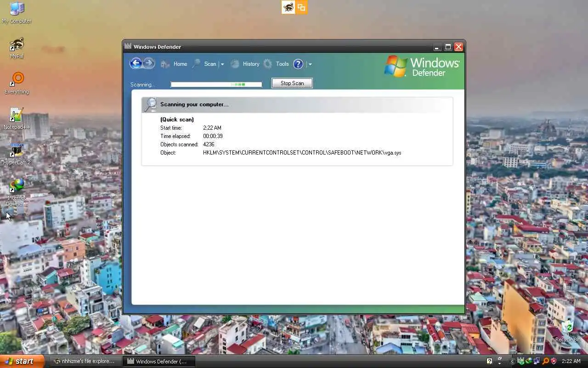
Task: Expand the Help options dropdown arrow
Action: tap(310, 64)
